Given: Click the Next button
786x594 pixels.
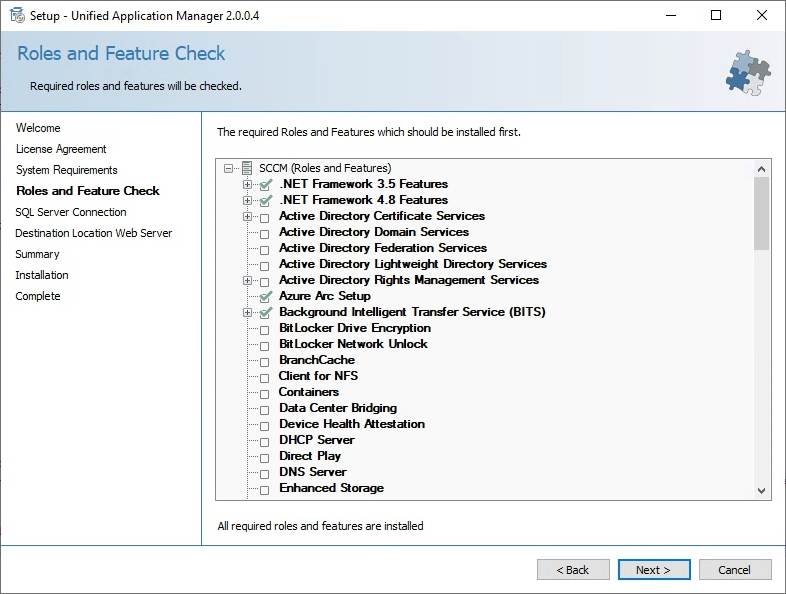Looking at the screenshot, I should coord(654,570).
